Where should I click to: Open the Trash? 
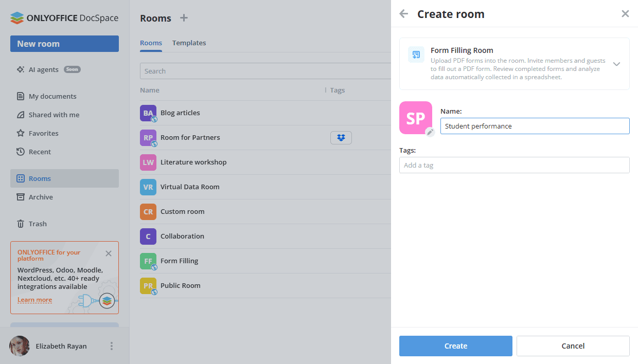pyautogui.click(x=39, y=223)
